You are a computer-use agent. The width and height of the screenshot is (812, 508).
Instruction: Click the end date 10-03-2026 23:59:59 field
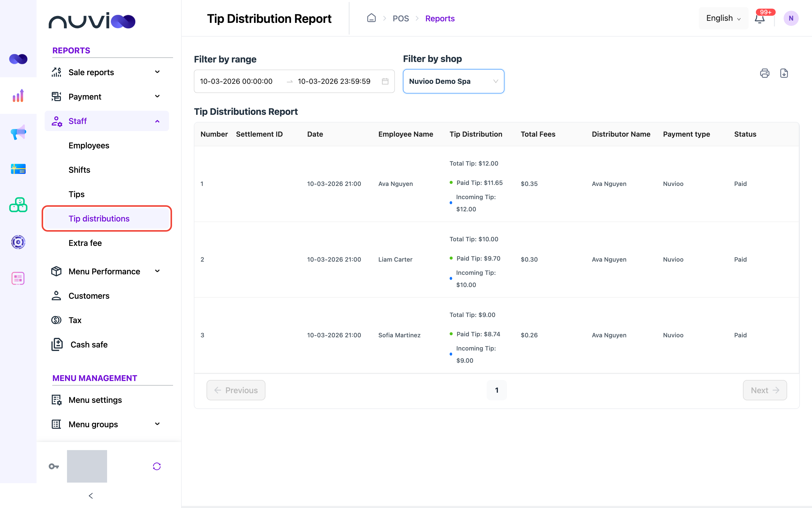[x=334, y=81]
